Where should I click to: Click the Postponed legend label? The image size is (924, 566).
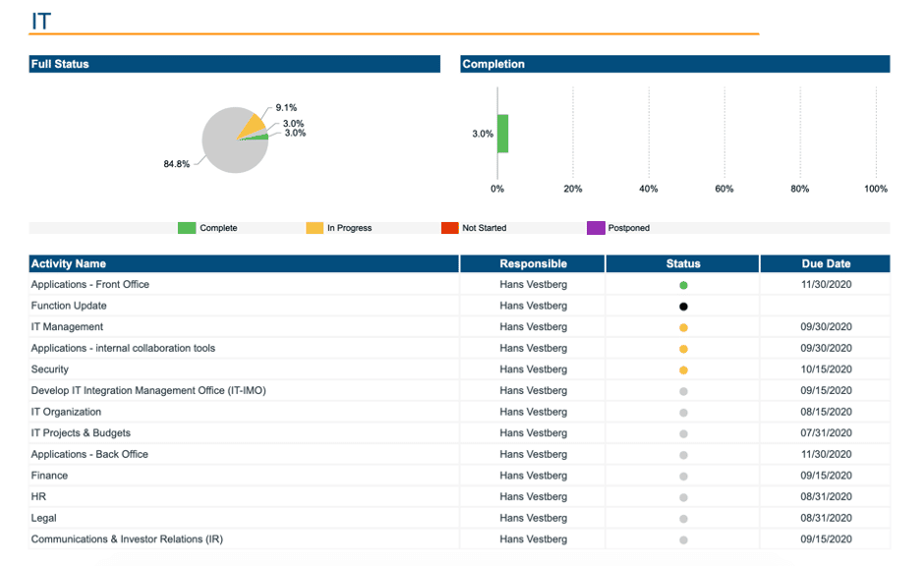628,228
